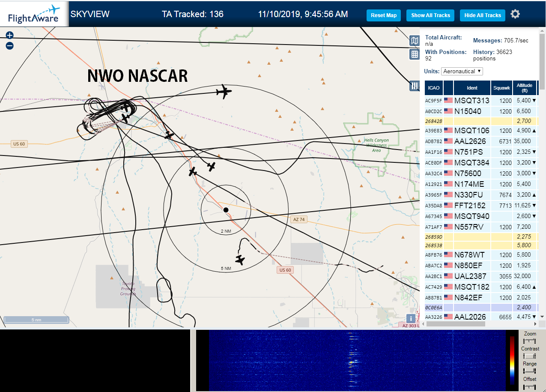Open the Units dropdown set to Aeronautical

(462, 71)
